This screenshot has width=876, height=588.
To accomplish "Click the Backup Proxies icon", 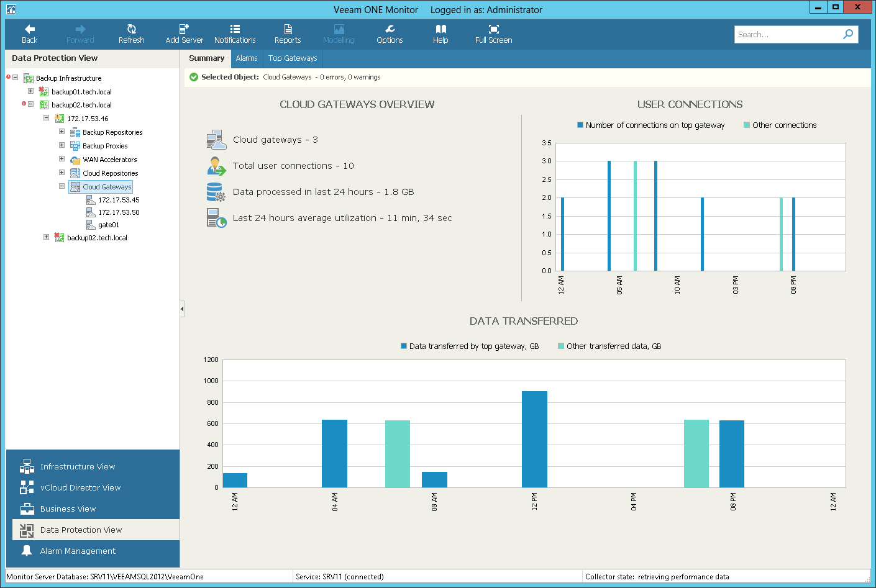I will tap(75, 146).
